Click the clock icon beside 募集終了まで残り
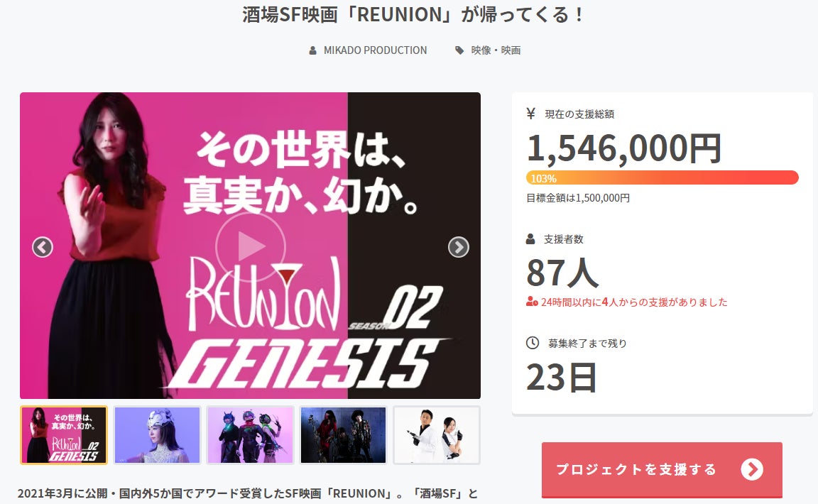The width and height of the screenshot is (818, 504). click(532, 343)
